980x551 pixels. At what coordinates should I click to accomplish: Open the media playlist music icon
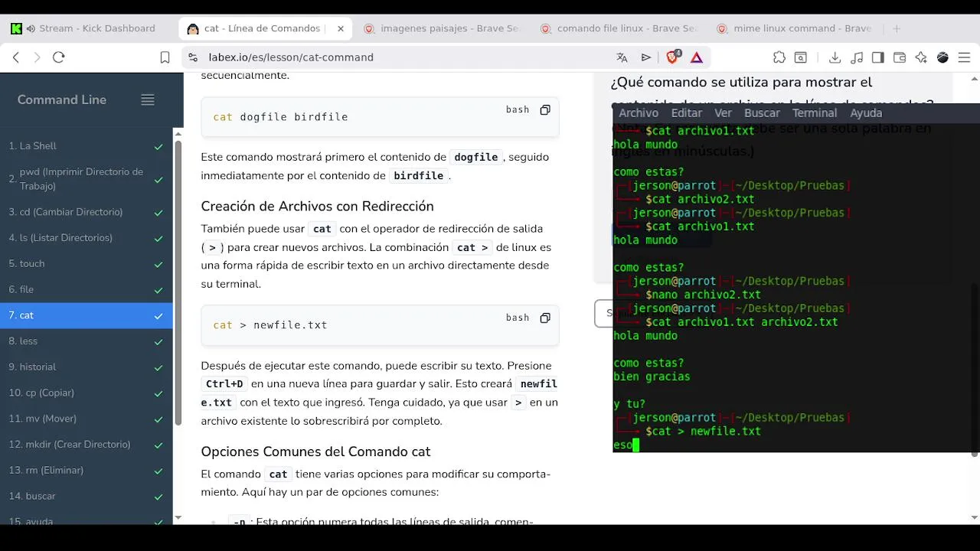click(857, 57)
